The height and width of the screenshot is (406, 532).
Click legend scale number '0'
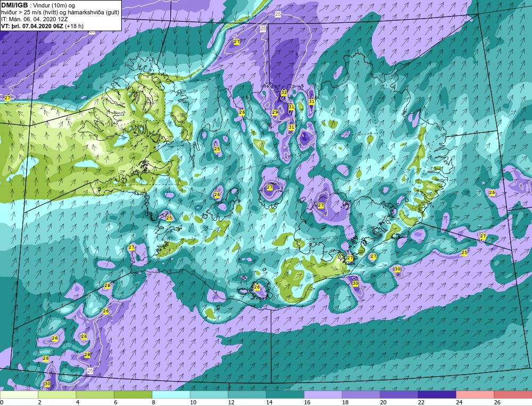pyautogui.click(x=2, y=402)
